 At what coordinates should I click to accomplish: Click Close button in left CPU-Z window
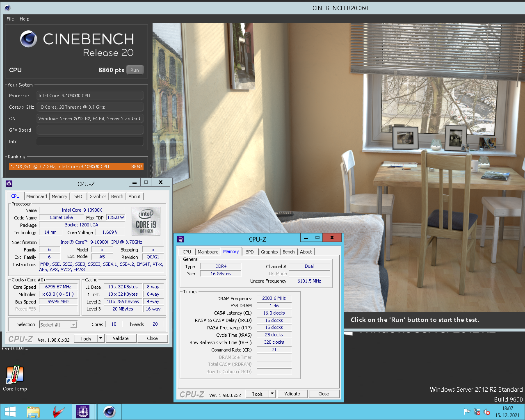[x=152, y=338]
